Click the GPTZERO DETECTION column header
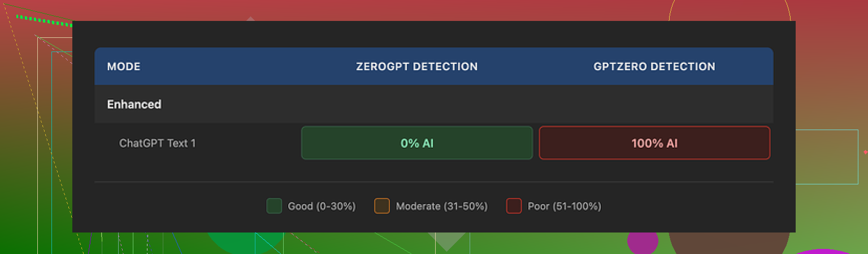The width and height of the screenshot is (868, 254). point(654,67)
